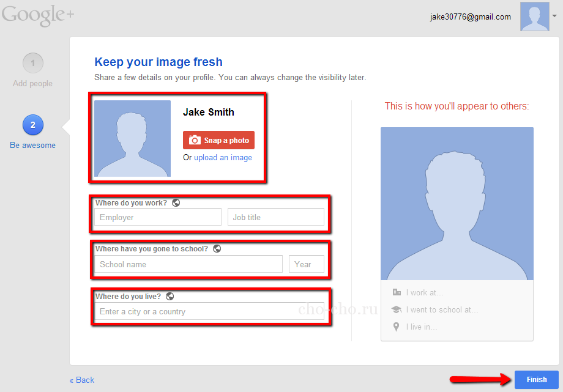This screenshot has height=392, width=563.
Task: Click the building icon beside I work at
Action: pyautogui.click(x=397, y=292)
